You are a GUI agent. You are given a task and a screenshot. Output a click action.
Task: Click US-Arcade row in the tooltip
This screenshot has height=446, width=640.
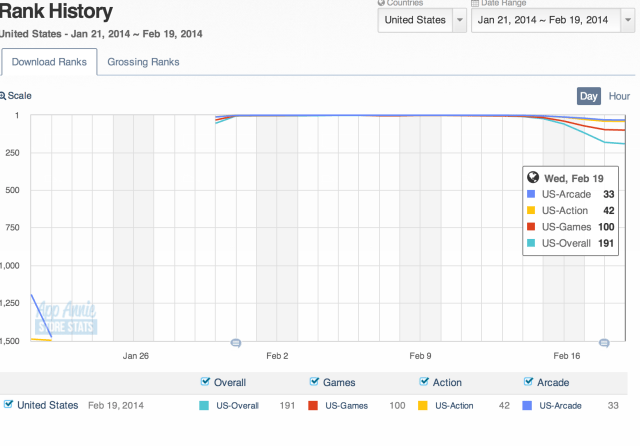pyautogui.click(x=571, y=194)
